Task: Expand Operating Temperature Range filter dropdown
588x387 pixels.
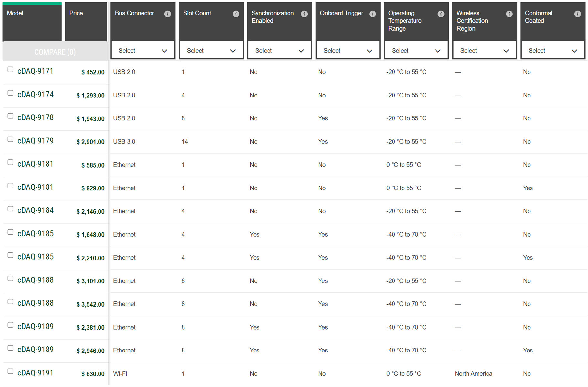Action: 416,51
